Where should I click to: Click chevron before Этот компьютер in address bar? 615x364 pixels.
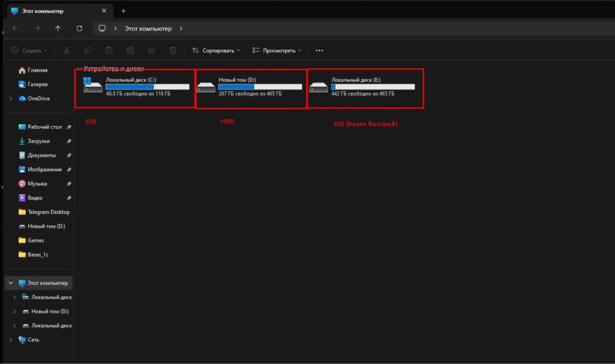[116, 29]
